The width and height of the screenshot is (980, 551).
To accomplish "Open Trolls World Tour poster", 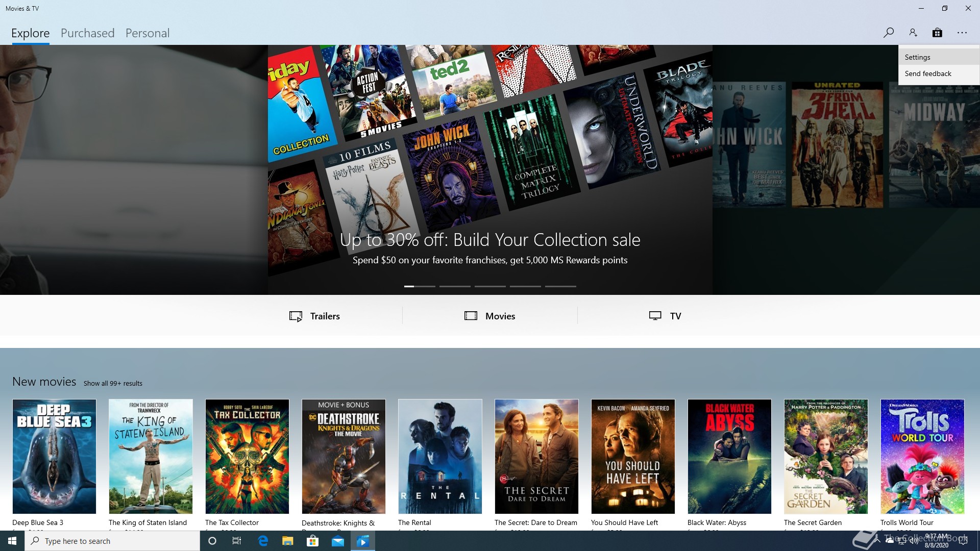I will pyautogui.click(x=922, y=456).
